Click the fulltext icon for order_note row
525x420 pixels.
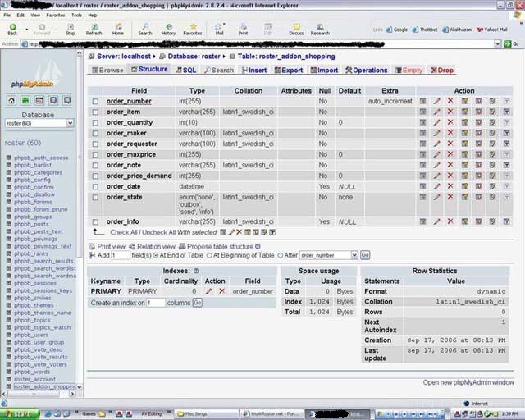point(507,165)
